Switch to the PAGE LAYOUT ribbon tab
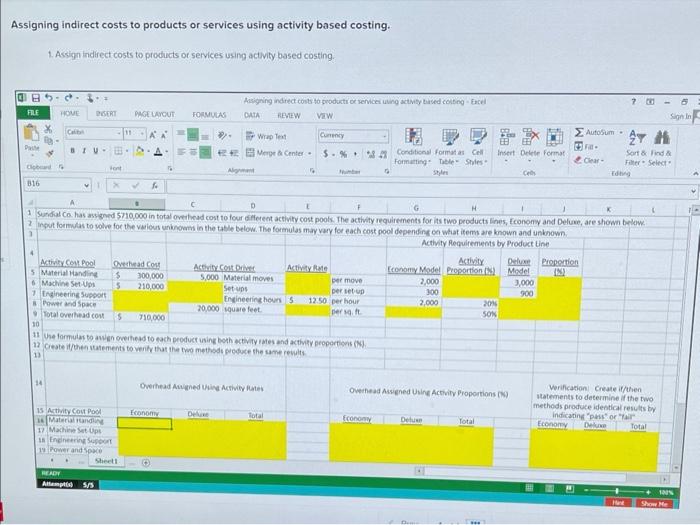Viewport: 700px width, 525px height. pyautogui.click(x=154, y=114)
